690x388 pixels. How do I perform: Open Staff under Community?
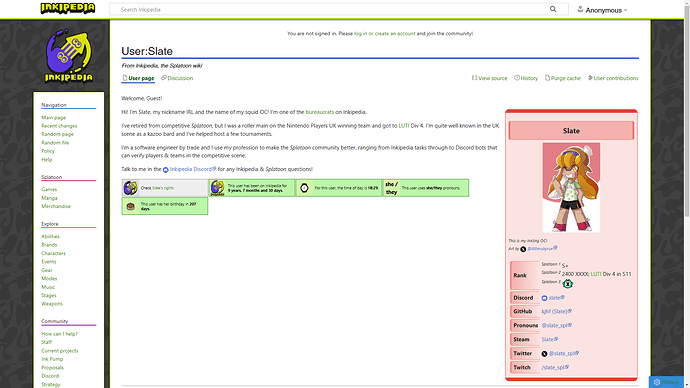(x=46, y=342)
